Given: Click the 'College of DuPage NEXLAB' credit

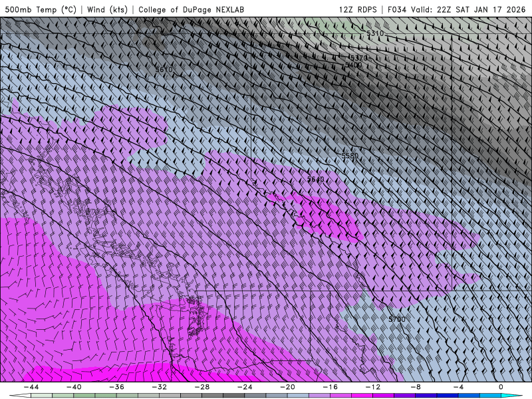Looking at the screenshot, I should (x=191, y=9).
